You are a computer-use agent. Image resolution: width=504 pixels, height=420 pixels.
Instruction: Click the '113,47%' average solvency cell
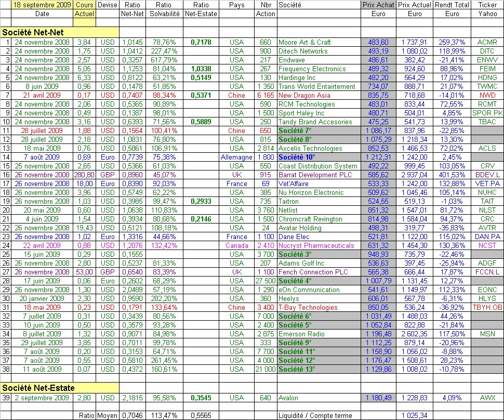(x=164, y=415)
